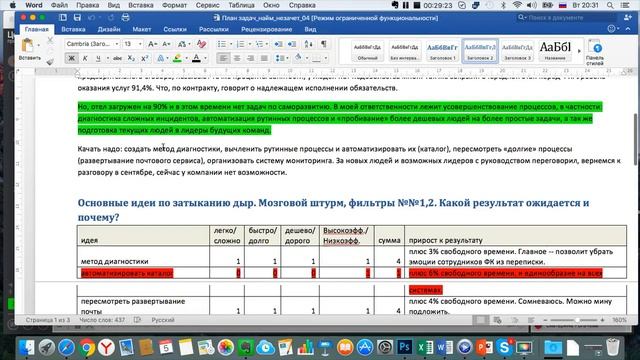Viewport: 640px width, 360px height.
Task: Open the Рецензирование ribbon tab
Action: coord(267,29)
